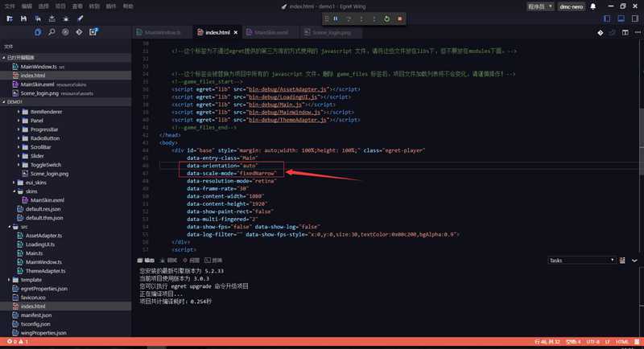Click the bin-debug/ThemeAdapter.js link
The width and height of the screenshot is (644, 349).
tap(287, 120)
